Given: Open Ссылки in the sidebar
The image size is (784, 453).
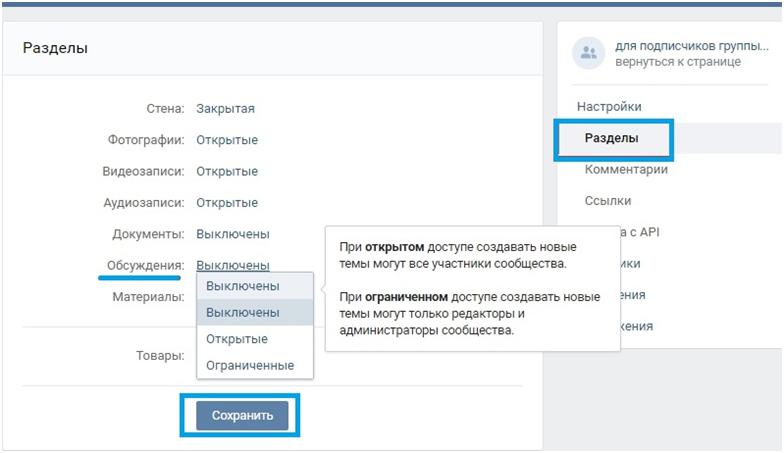Looking at the screenshot, I should pos(608,201).
